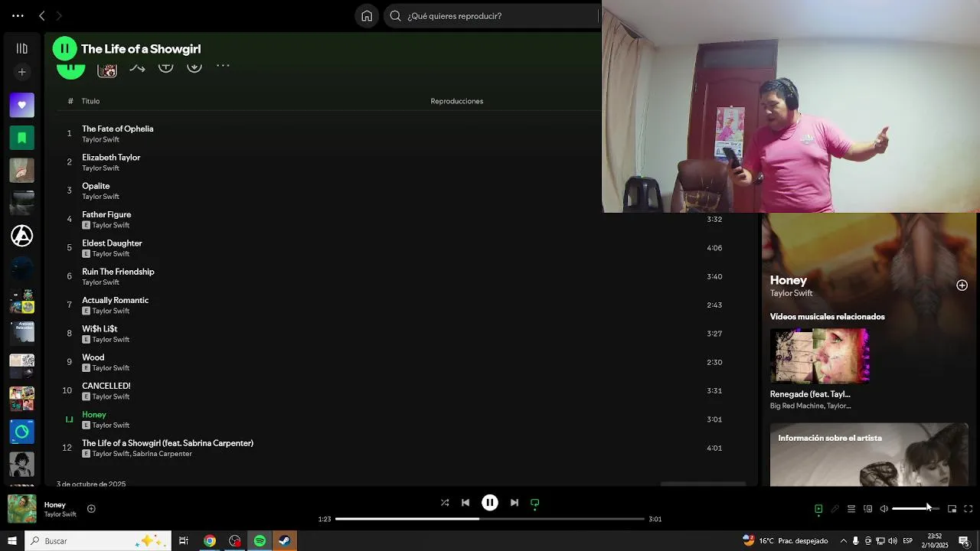Open Windows notification center
This screenshot has width=980, height=551.
click(x=964, y=541)
